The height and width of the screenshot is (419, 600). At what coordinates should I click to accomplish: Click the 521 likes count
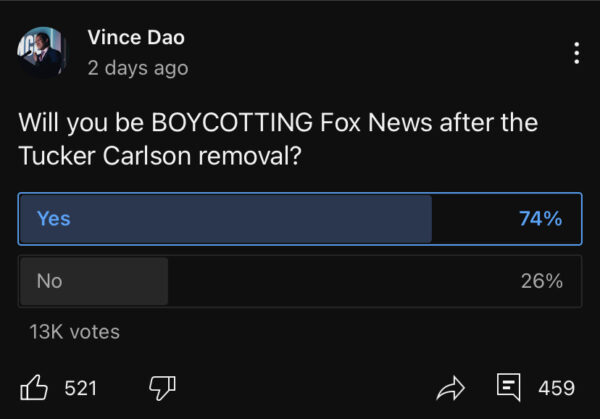tap(81, 388)
